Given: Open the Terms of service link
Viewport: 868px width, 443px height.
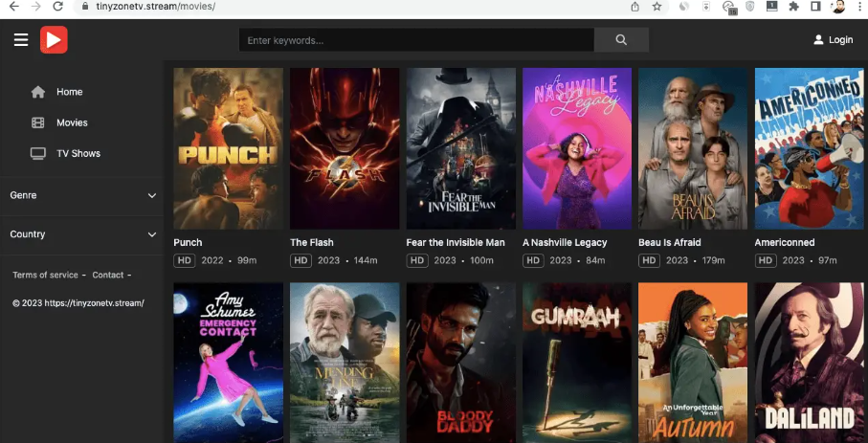Looking at the screenshot, I should tap(45, 276).
